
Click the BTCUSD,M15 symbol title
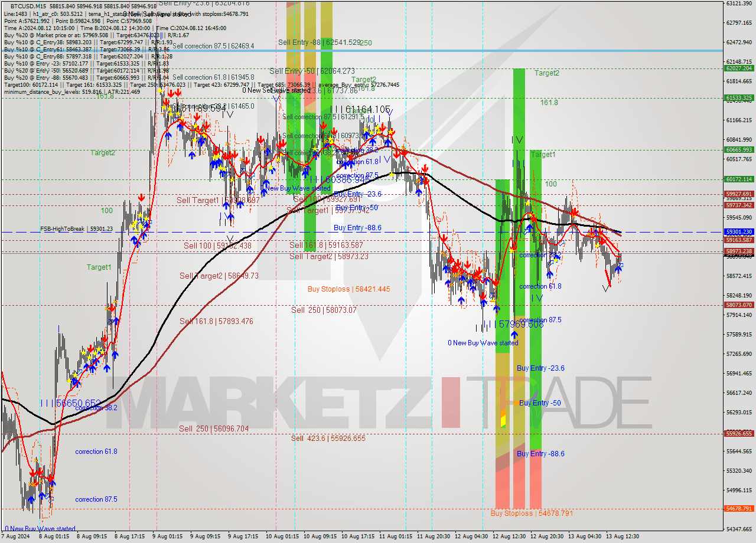(x=30, y=6)
